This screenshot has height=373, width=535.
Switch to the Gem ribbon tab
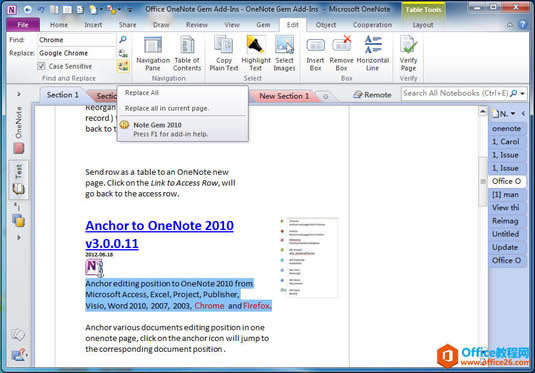pos(263,25)
